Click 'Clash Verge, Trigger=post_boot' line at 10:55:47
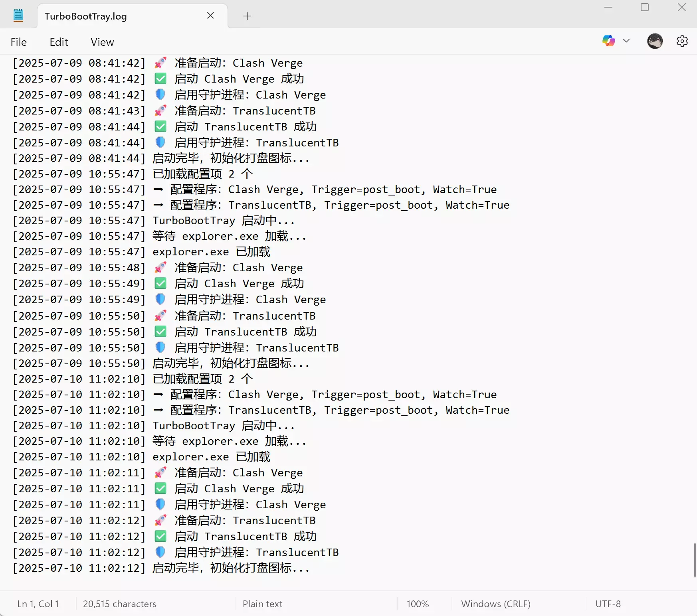The width and height of the screenshot is (697, 616). coord(255,190)
